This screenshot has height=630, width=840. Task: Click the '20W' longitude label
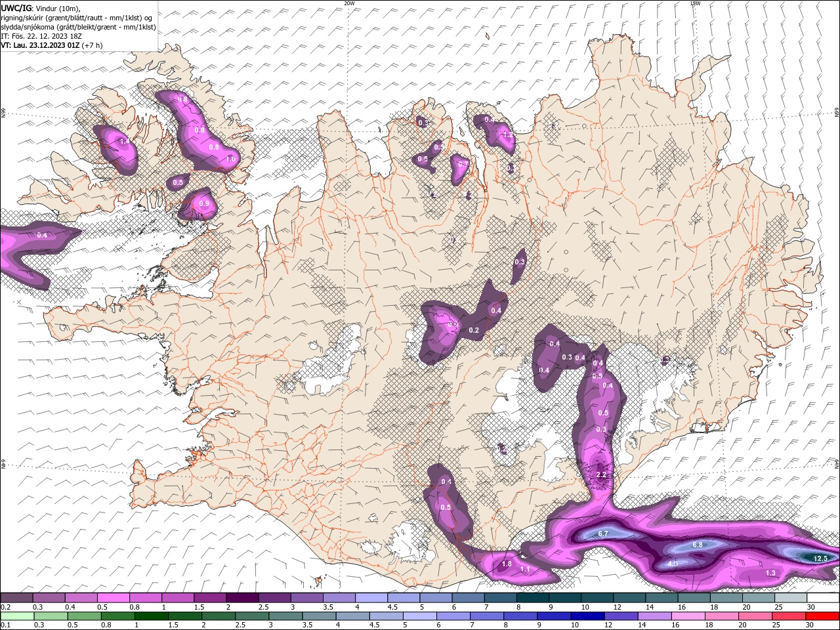tap(349, 3)
